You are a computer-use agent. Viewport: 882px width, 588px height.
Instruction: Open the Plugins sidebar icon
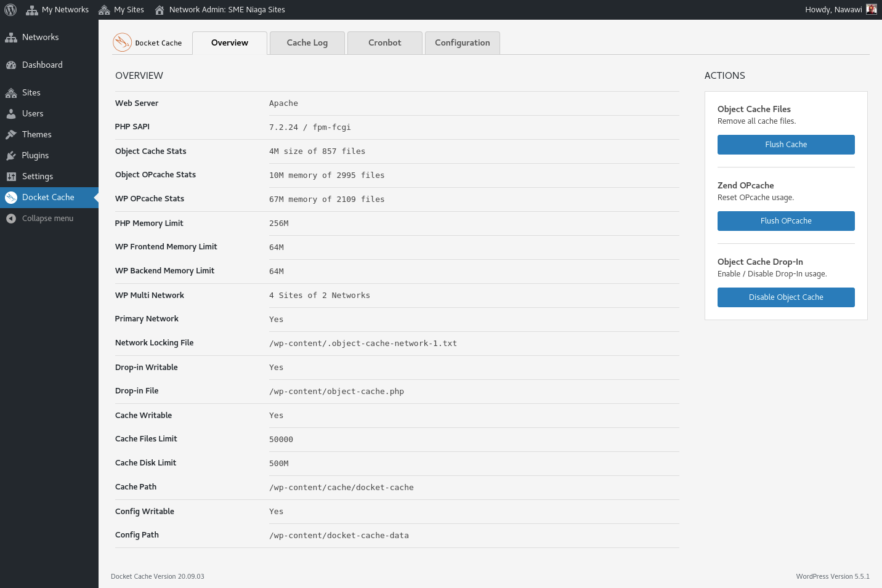pyautogui.click(x=11, y=155)
